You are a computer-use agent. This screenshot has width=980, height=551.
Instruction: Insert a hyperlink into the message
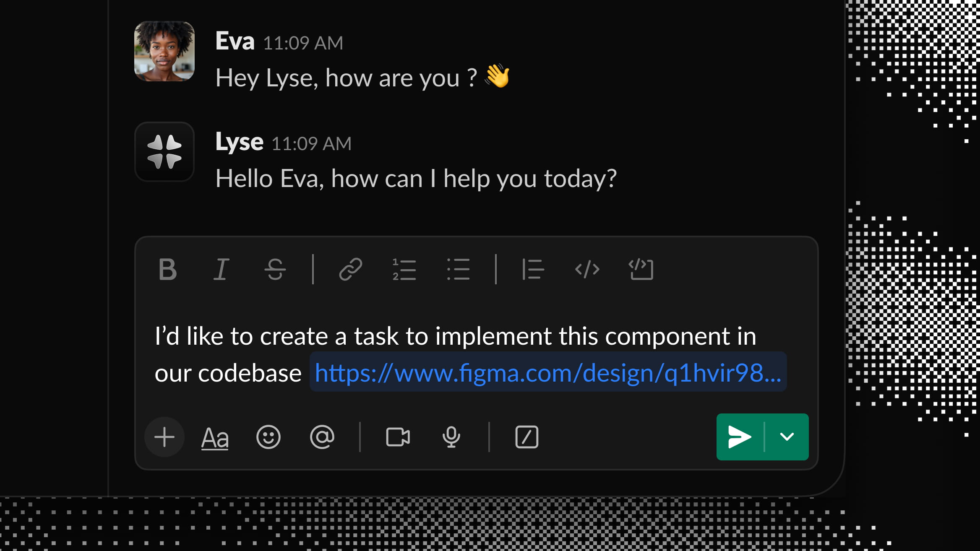[x=350, y=270]
